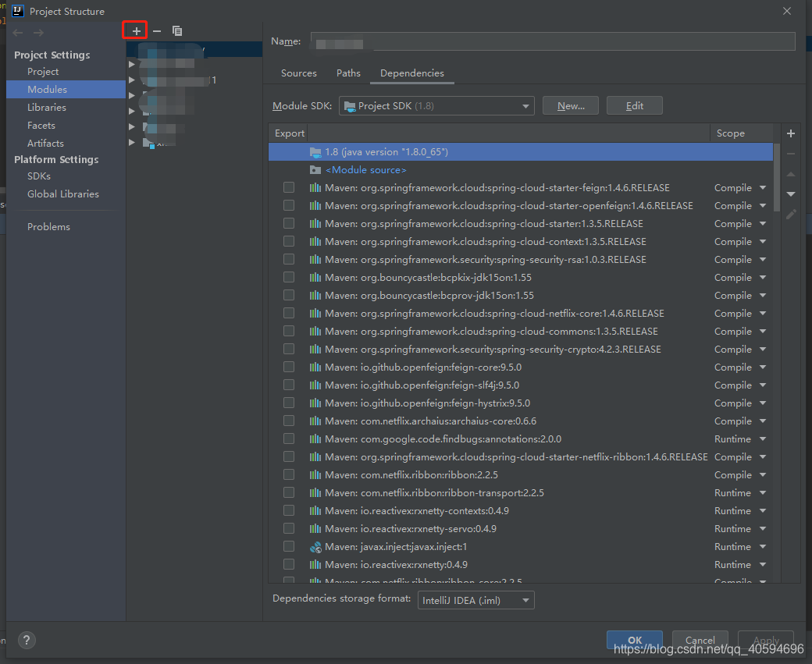Open scope dropdown for findbugs annotations
The height and width of the screenshot is (664, 812).
tap(763, 439)
